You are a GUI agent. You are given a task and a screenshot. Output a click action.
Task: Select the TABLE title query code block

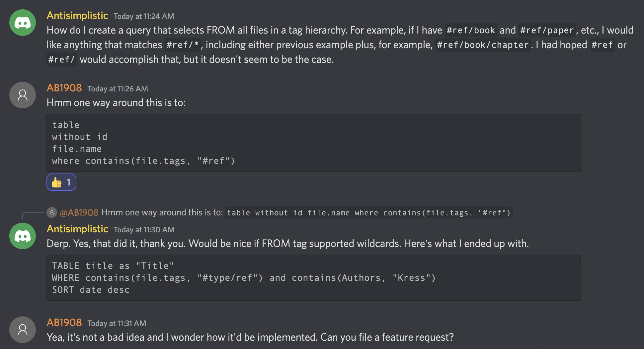[313, 278]
